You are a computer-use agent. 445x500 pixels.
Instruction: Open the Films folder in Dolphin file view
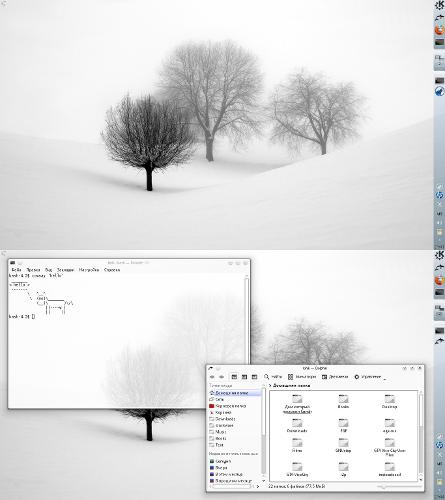(297, 445)
